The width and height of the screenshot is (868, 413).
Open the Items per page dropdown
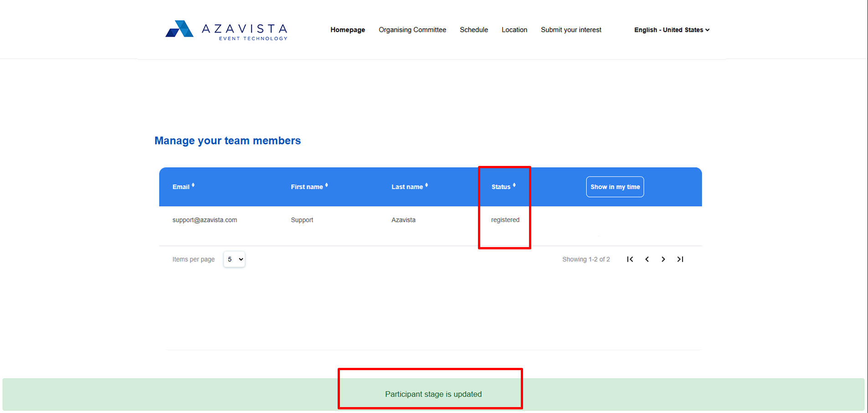coord(234,259)
